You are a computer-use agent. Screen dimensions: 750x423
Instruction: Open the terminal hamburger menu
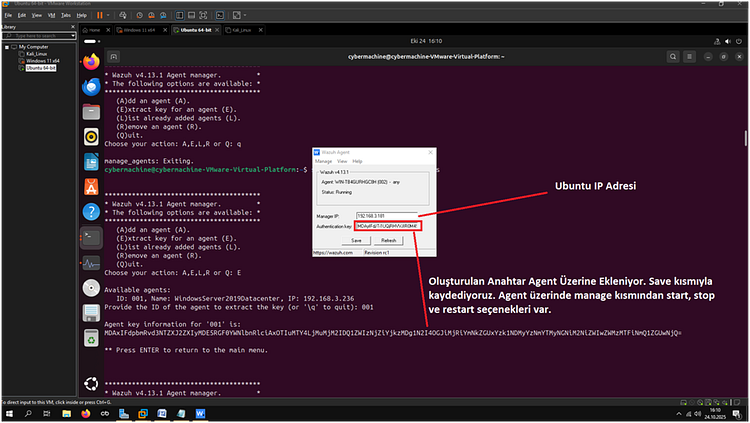point(689,57)
